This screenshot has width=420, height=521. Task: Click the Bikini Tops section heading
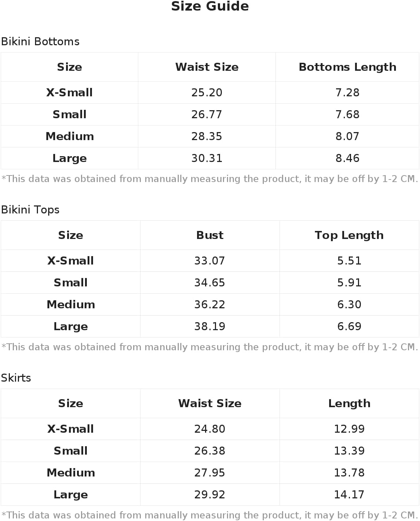click(30, 210)
